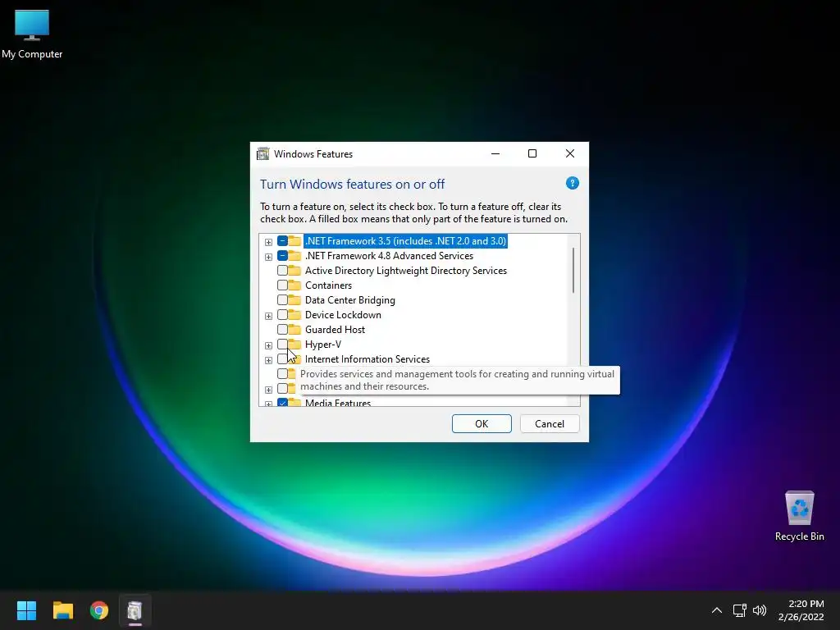Launch Google Chrome from the taskbar
This screenshot has height=630, width=840.
[x=99, y=610]
